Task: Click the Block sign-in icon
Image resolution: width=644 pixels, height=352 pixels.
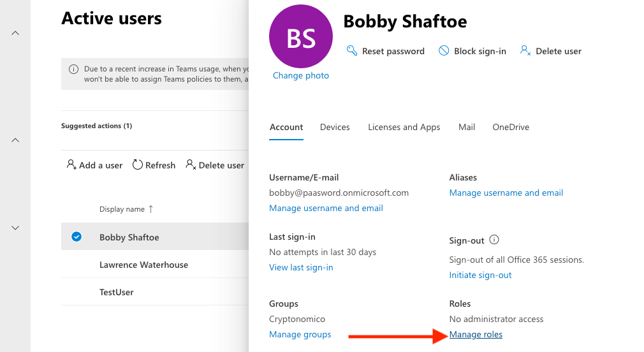Action: click(444, 50)
